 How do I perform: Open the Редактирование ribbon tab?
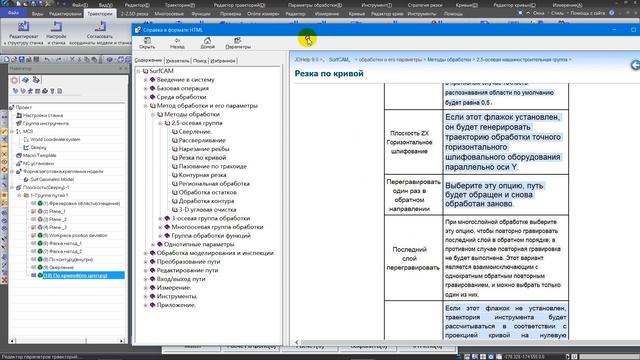coord(65,13)
